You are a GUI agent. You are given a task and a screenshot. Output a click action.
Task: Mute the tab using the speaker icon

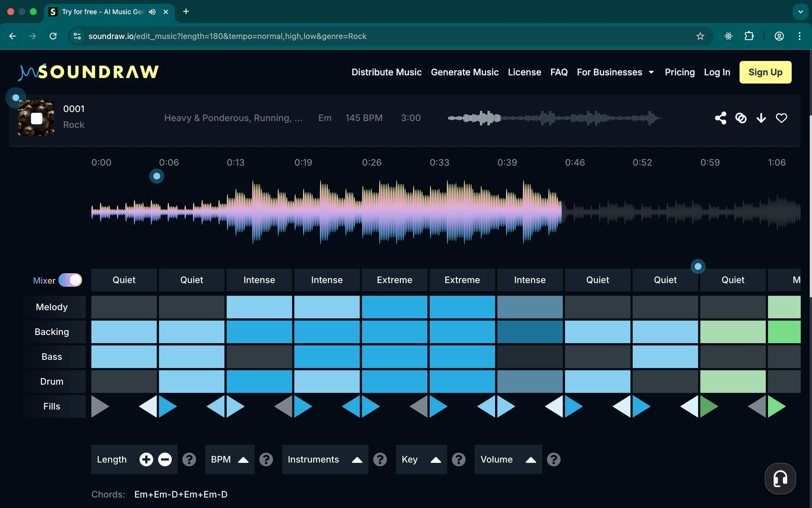pyautogui.click(x=152, y=12)
